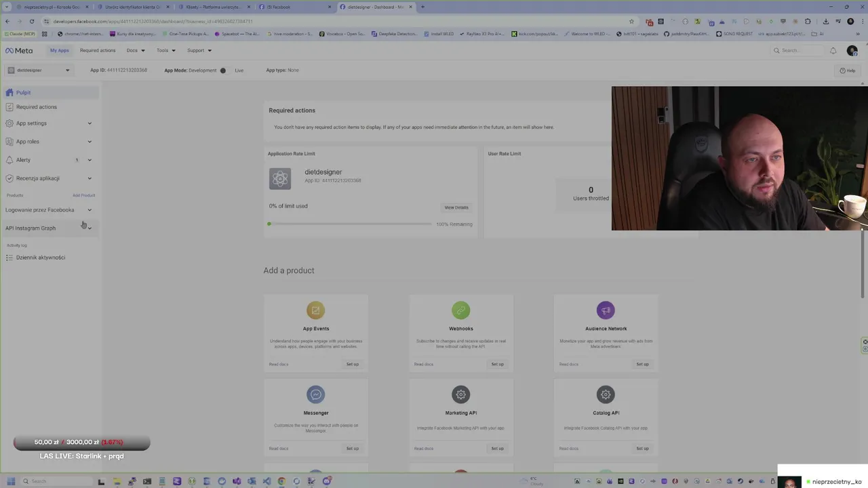Viewport: 868px width, 488px height.
Task: Click the Alerty bell icon in sidebar
Action: tap(9, 160)
